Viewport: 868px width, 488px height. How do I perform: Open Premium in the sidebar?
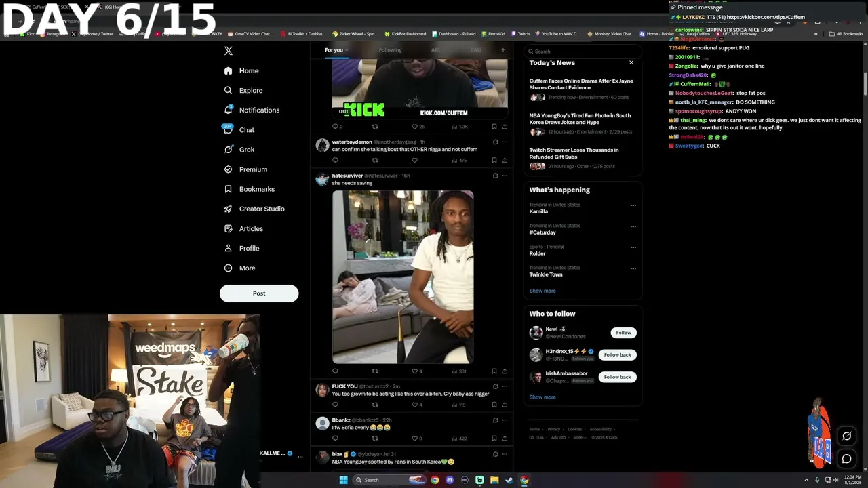tap(245, 169)
